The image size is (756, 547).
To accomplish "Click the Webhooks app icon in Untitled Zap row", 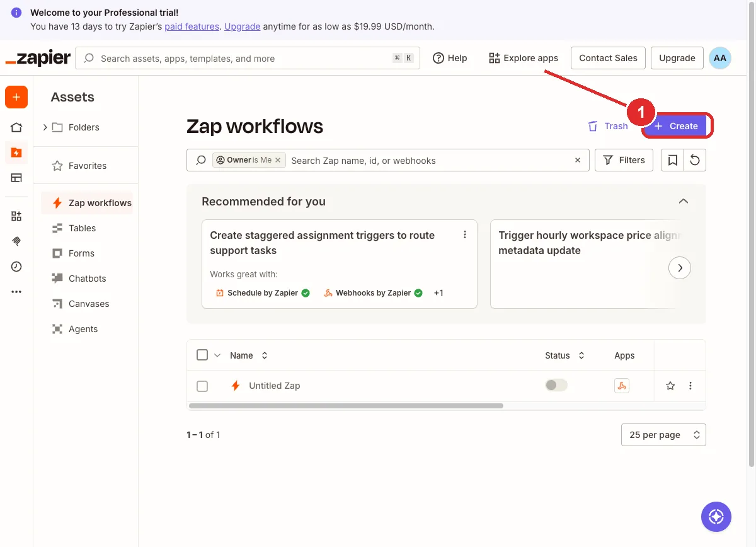I will pyautogui.click(x=622, y=386).
